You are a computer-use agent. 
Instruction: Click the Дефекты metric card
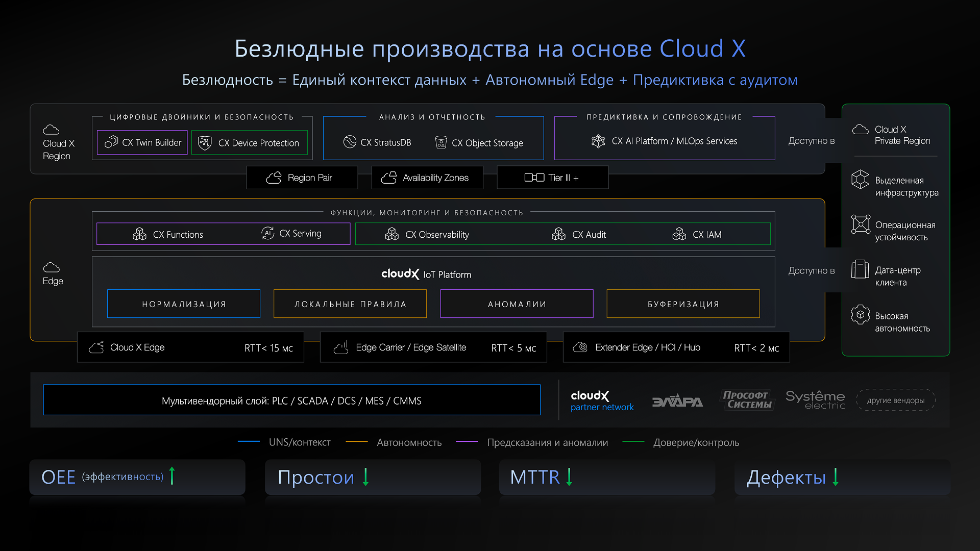(x=842, y=477)
